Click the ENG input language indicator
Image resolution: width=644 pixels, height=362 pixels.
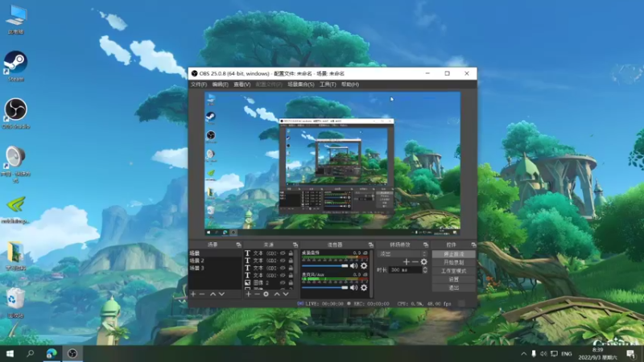click(x=567, y=353)
